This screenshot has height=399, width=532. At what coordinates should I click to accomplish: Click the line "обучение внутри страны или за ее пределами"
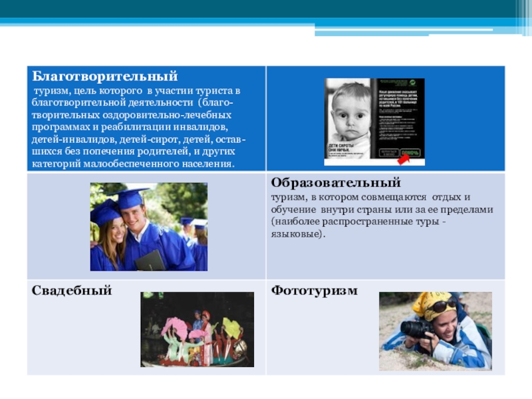[x=382, y=209]
